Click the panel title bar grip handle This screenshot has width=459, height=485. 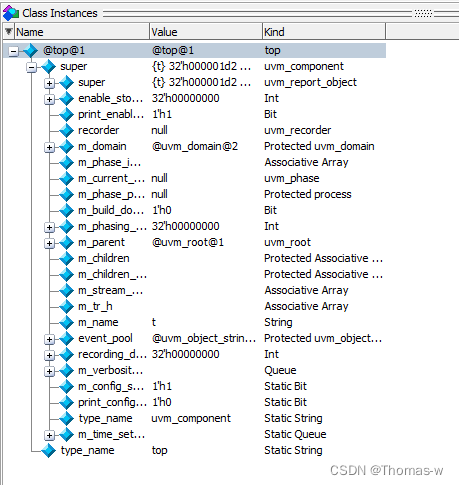[x=423, y=13]
